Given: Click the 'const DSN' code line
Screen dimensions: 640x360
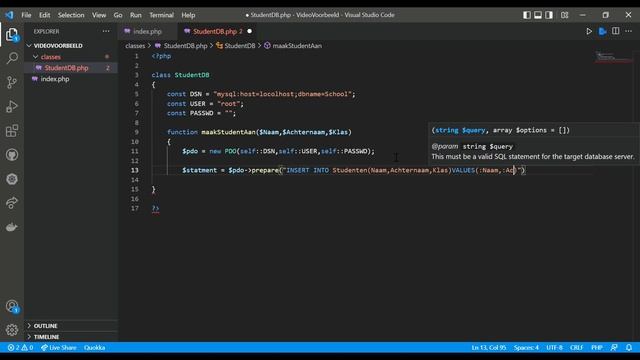Looking at the screenshot, I should tap(261, 94).
